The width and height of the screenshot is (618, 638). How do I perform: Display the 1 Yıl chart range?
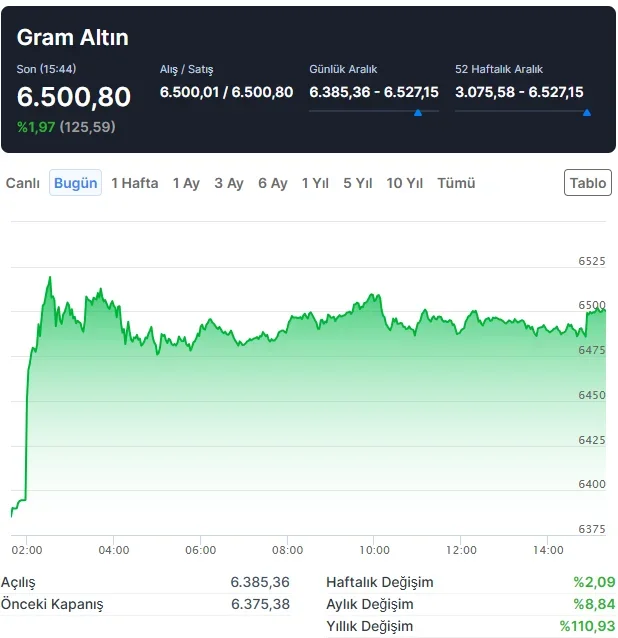tap(315, 183)
